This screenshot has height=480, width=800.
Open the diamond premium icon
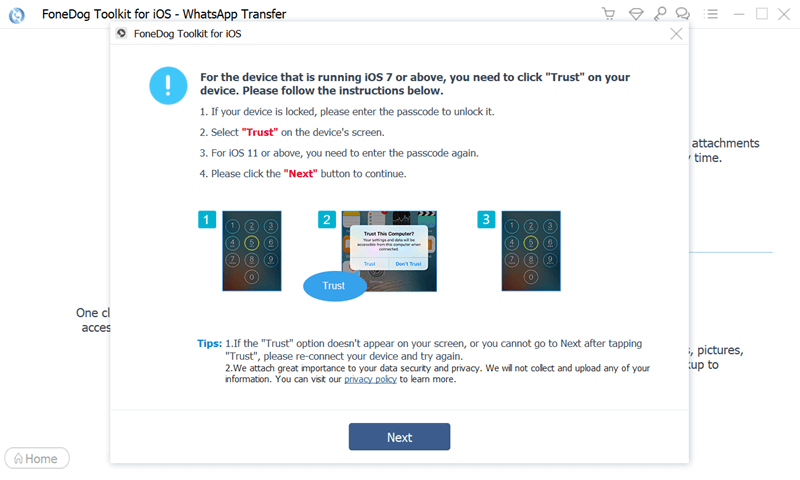tap(636, 14)
